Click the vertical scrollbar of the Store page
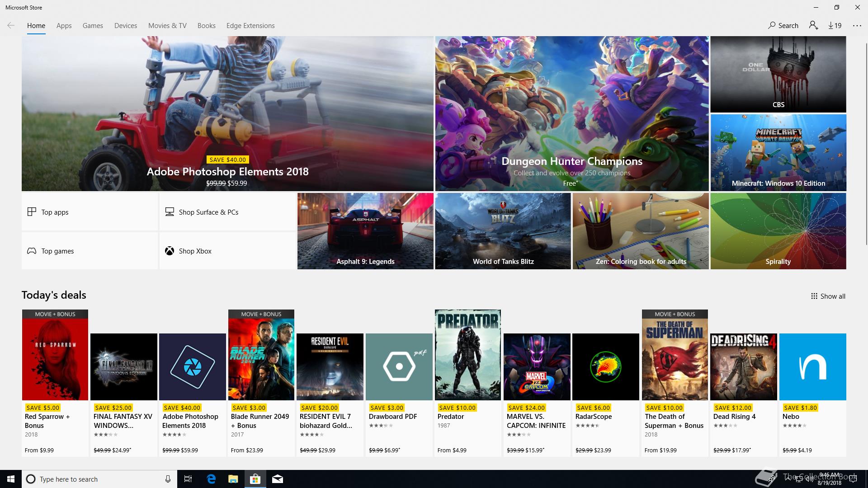The image size is (868, 488). point(866,145)
